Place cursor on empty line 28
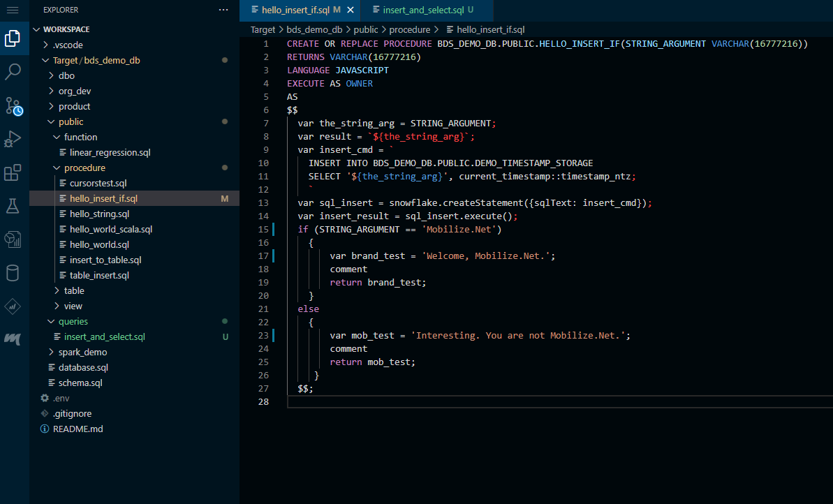 [x=560, y=402]
